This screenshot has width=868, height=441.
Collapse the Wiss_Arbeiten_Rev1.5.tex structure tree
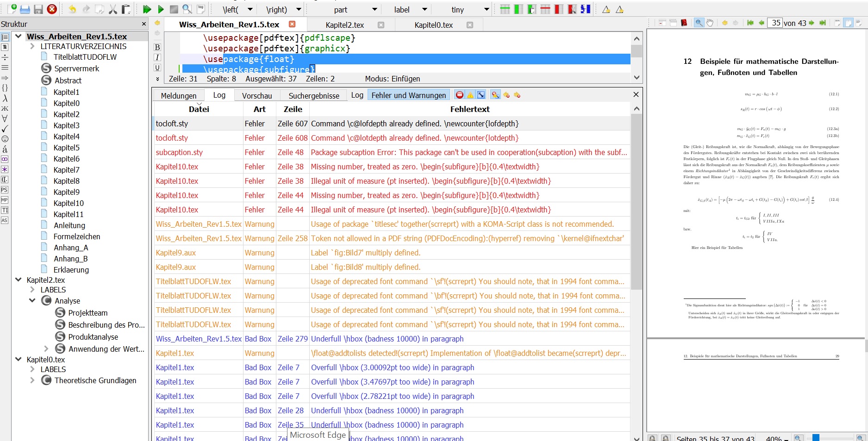pos(18,36)
